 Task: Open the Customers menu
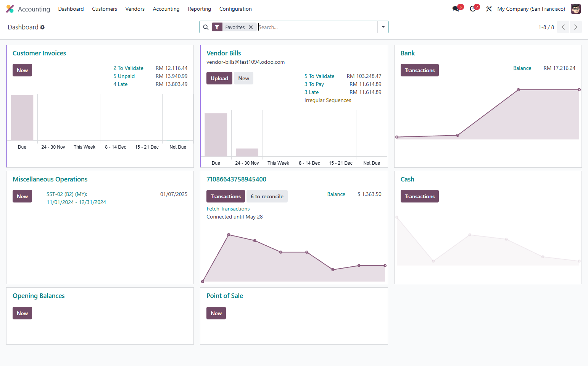[105, 9]
